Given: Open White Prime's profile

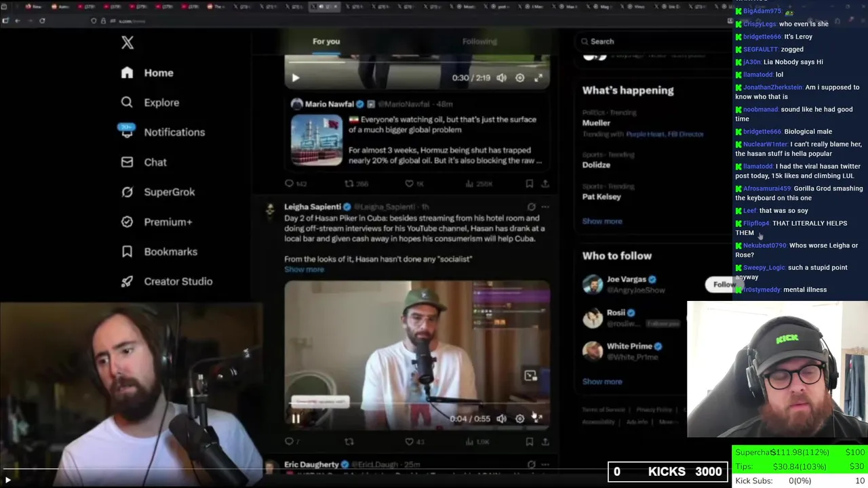Looking at the screenshot, I should (629, 346).
